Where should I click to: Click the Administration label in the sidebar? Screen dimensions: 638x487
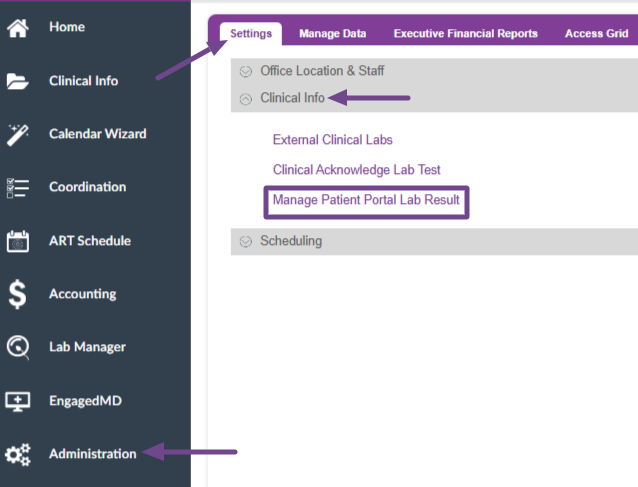tap(93, 454)
